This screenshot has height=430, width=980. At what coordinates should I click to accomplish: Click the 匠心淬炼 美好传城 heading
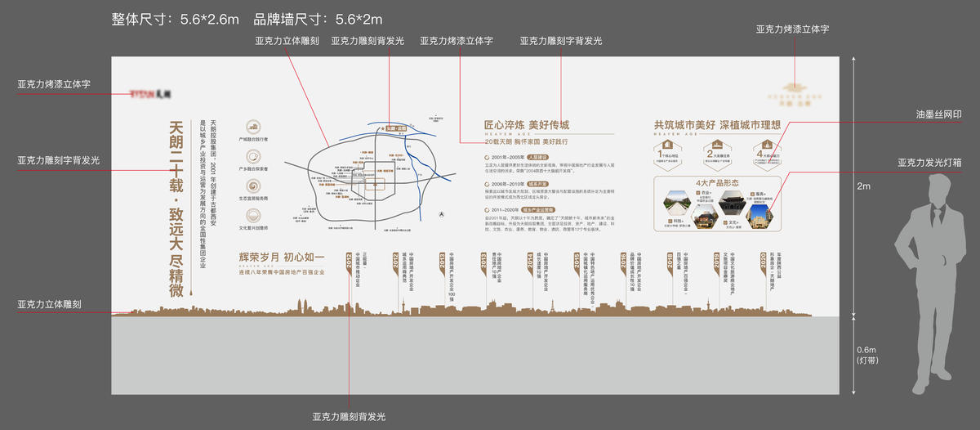pos(526,125)
